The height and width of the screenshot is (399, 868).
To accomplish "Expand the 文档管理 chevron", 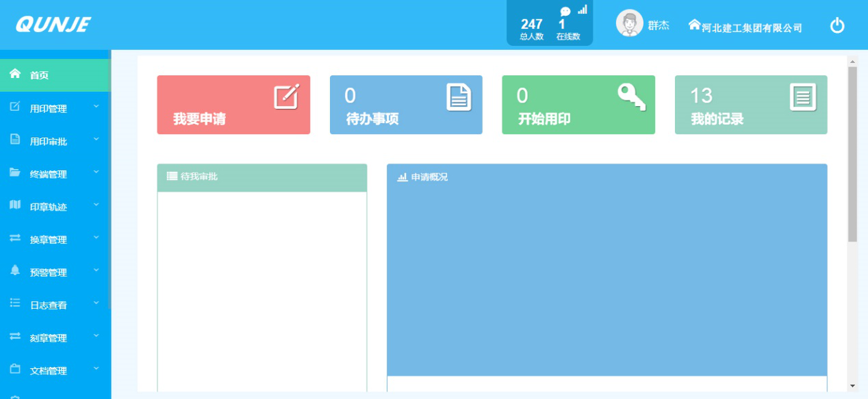I will coord(96,369).
